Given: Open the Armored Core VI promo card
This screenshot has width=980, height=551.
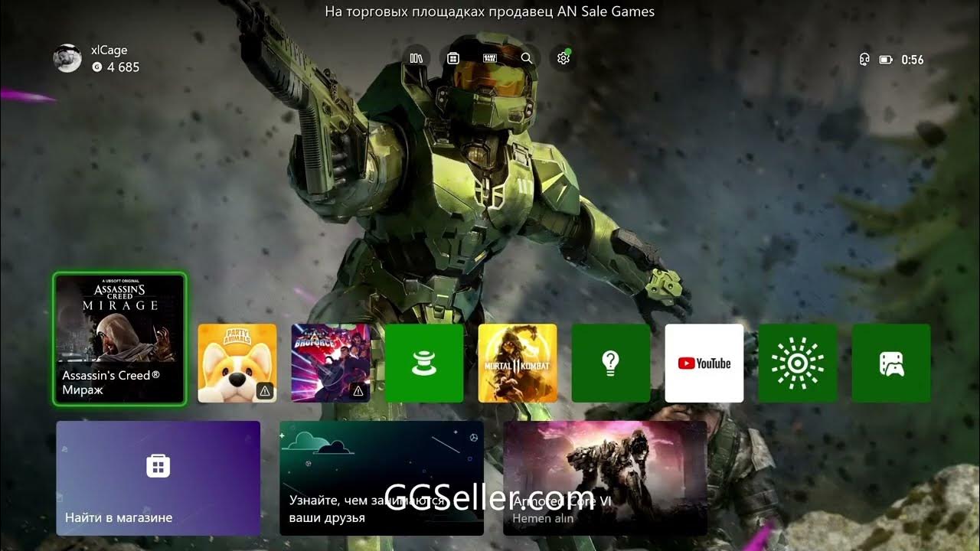Looking at the screenshot, I should click(606, 478).
